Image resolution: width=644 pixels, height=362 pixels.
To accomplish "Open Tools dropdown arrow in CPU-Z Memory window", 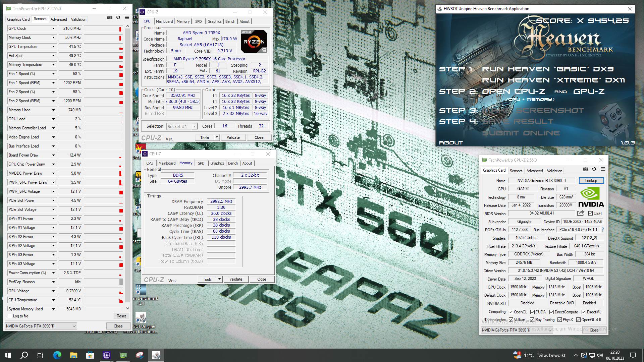I will click(x=219, y=279).
